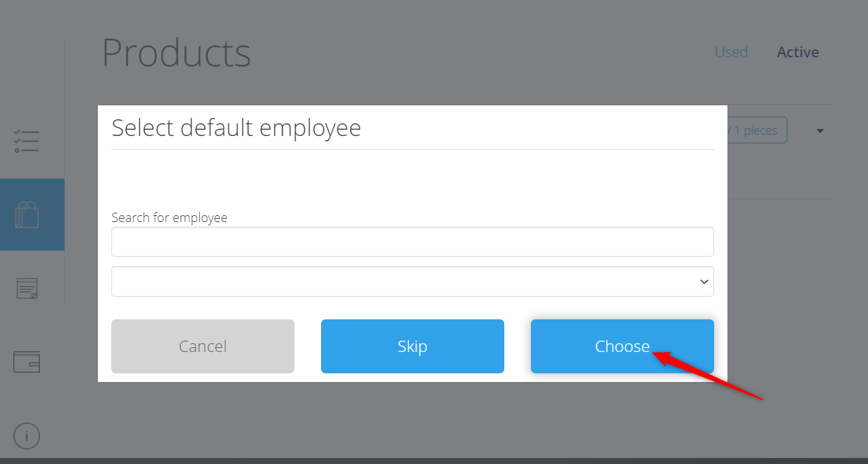Open the notes document sidebar icon
Screen dimensions: 868x464
point(27,288)
